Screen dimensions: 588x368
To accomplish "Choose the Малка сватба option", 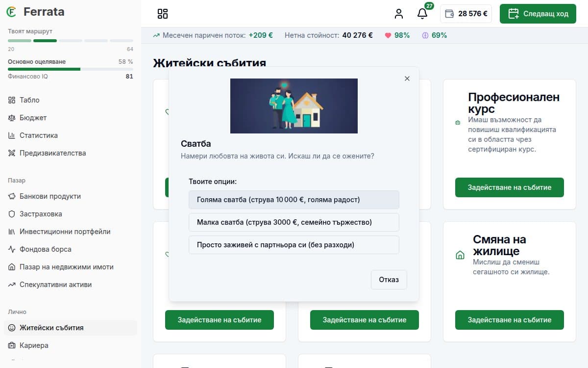I will tap(294, 222).
